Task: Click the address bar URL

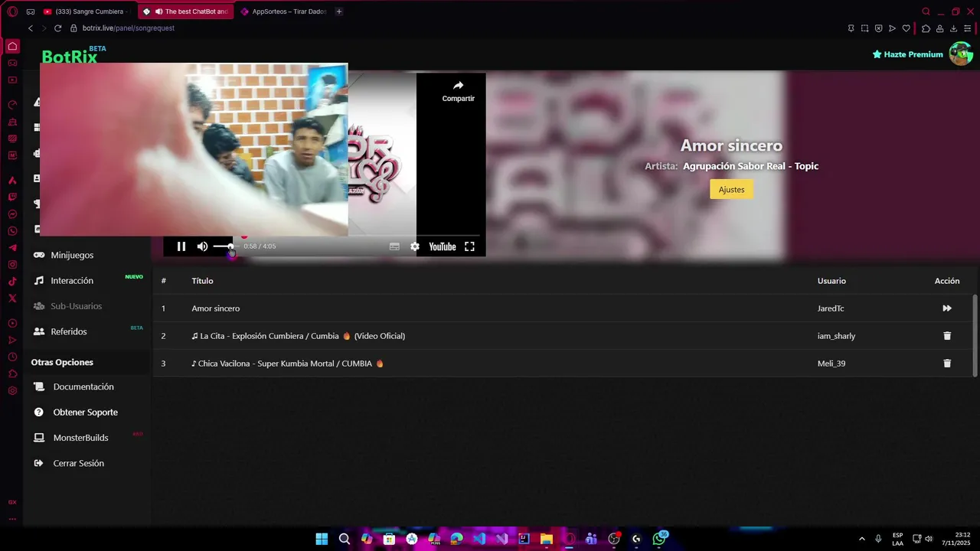Action: tap(129, 28)
